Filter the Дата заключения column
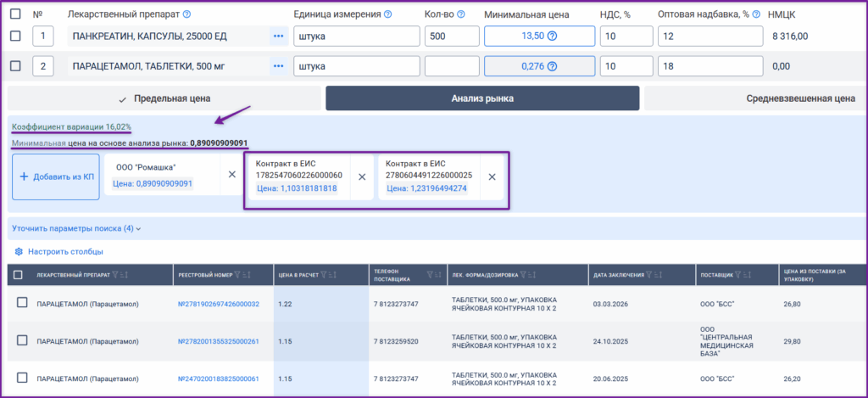 [649, 274]
